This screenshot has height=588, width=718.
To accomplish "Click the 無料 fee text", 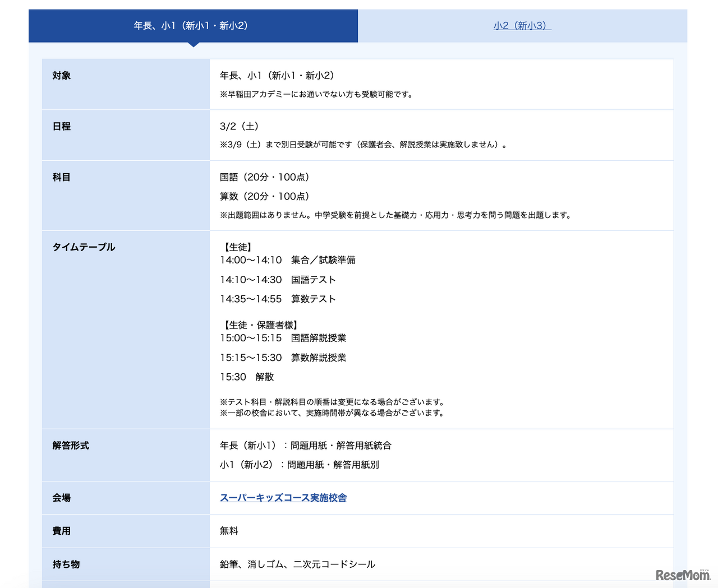I will [x=229, y=531].
